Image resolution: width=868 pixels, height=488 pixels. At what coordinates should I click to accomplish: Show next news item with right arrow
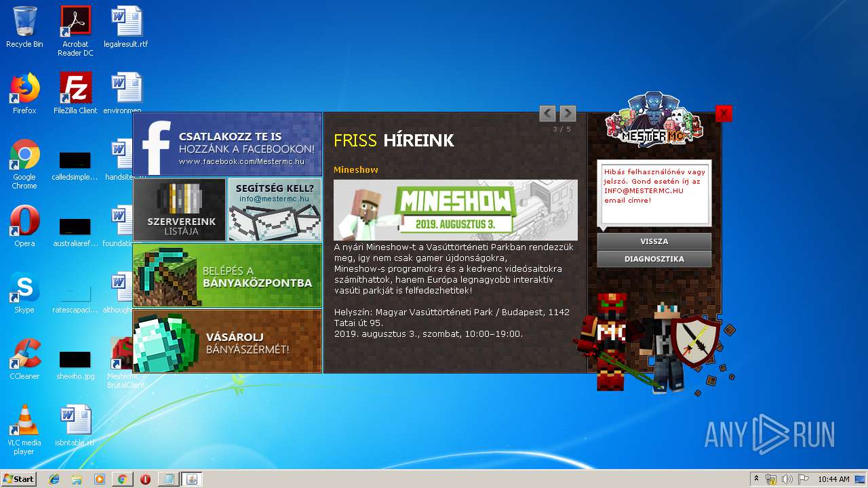(x=568, y=113)
